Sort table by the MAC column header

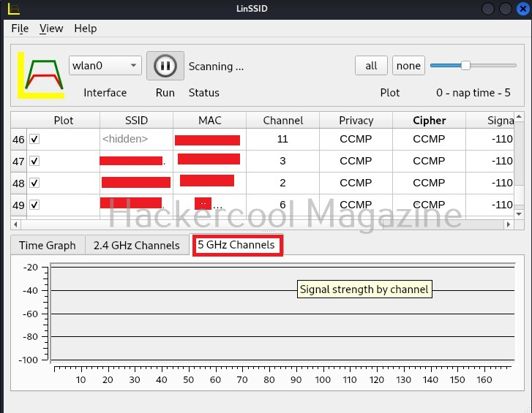click(x=210, y=121)
